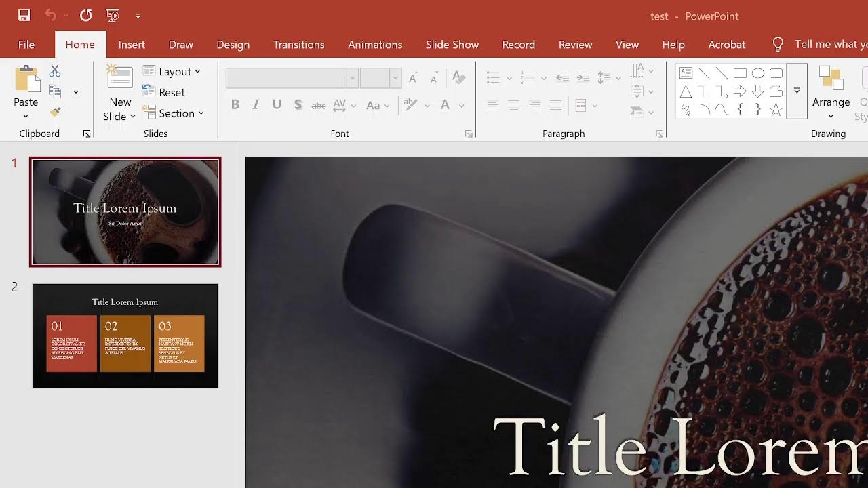Select the Text Box shape
This screenshot has width=868, height=488.
point(686,73)
